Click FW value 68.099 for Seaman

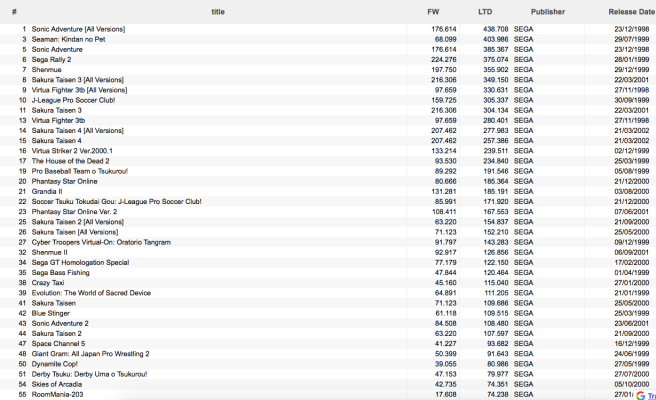[x=446, y=39]
